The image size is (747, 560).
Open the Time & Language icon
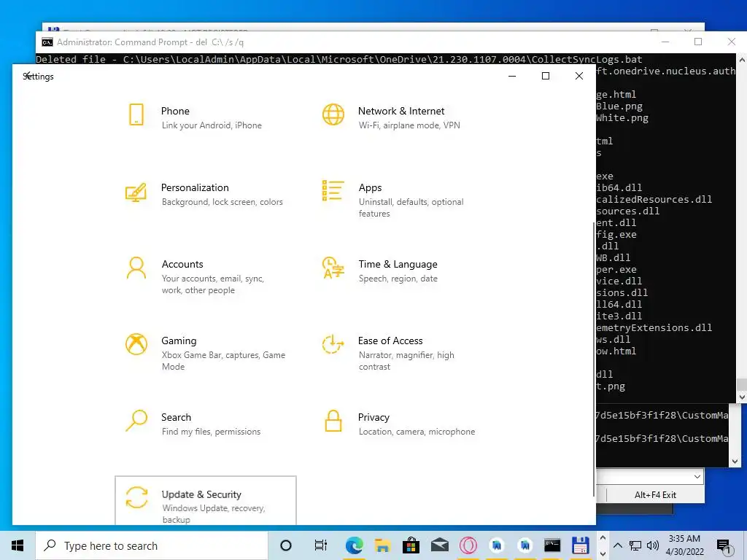coord(333,268)
